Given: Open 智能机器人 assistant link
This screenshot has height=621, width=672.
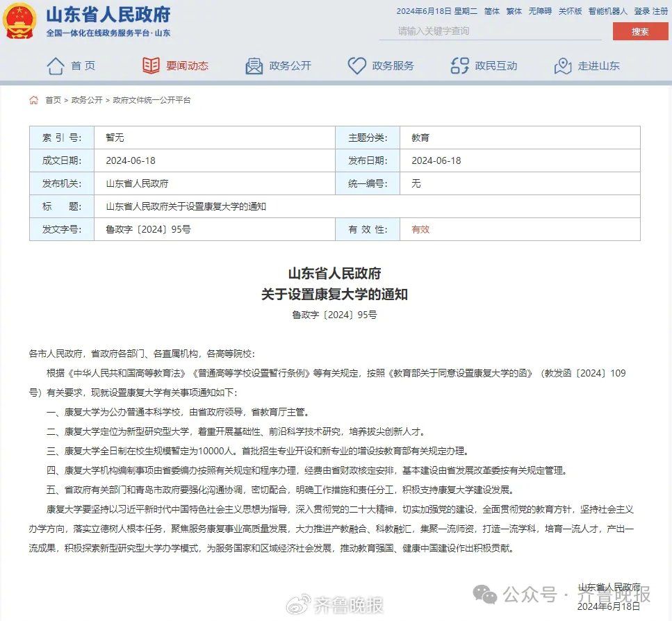Looking at the screenshot, I should pyautogui.click(x=607, y=11).
